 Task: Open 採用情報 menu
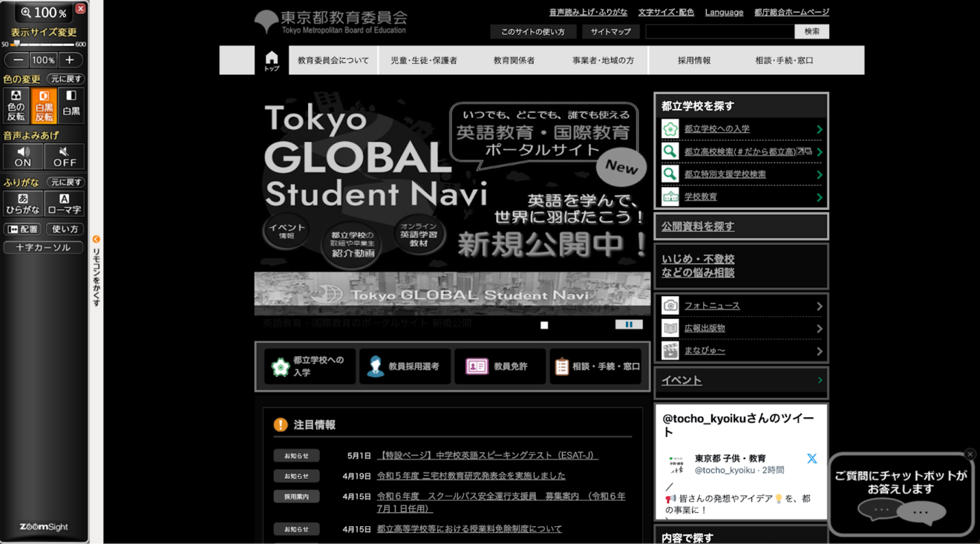tap(694, 61)
